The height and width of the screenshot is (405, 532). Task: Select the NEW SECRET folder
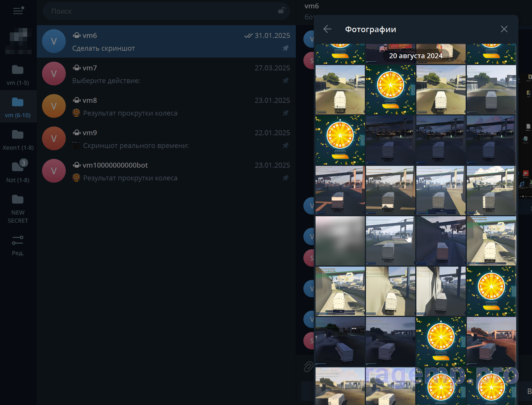click(18, 208)
